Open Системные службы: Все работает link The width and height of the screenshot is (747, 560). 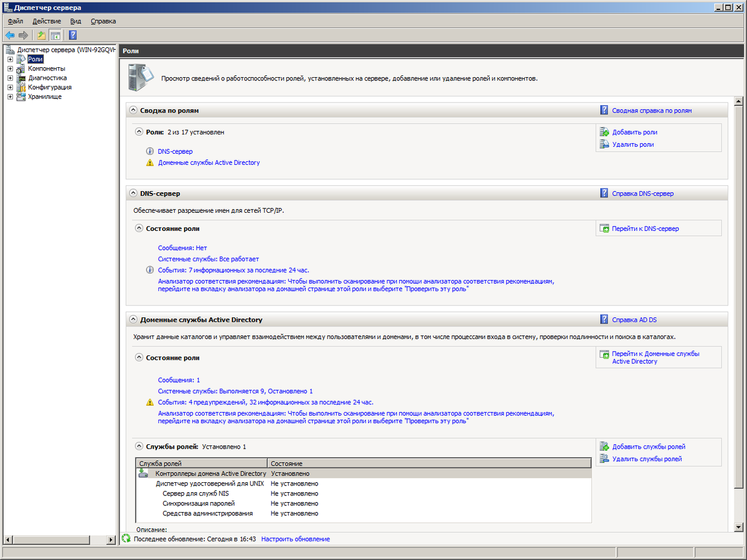[209, 259]
